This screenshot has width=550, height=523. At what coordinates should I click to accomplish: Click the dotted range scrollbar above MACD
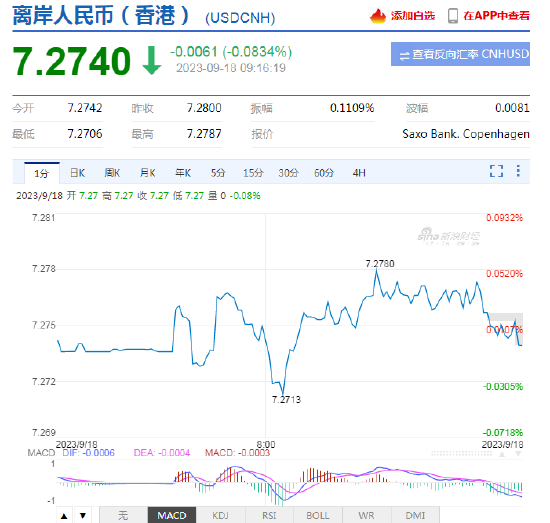(461, 454)
